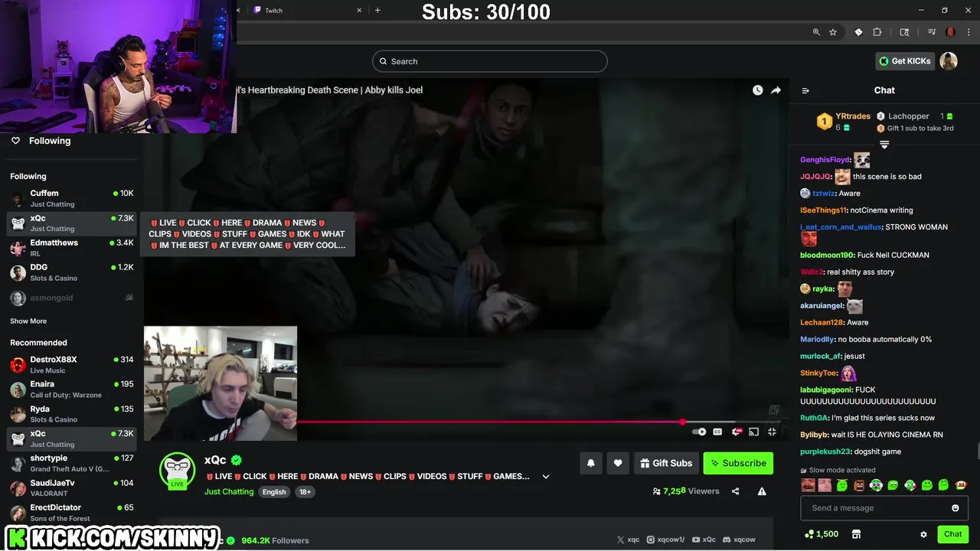Screen dimensions: 980x551
Task: Click the new tab plus button
Action: pos(377,10)
